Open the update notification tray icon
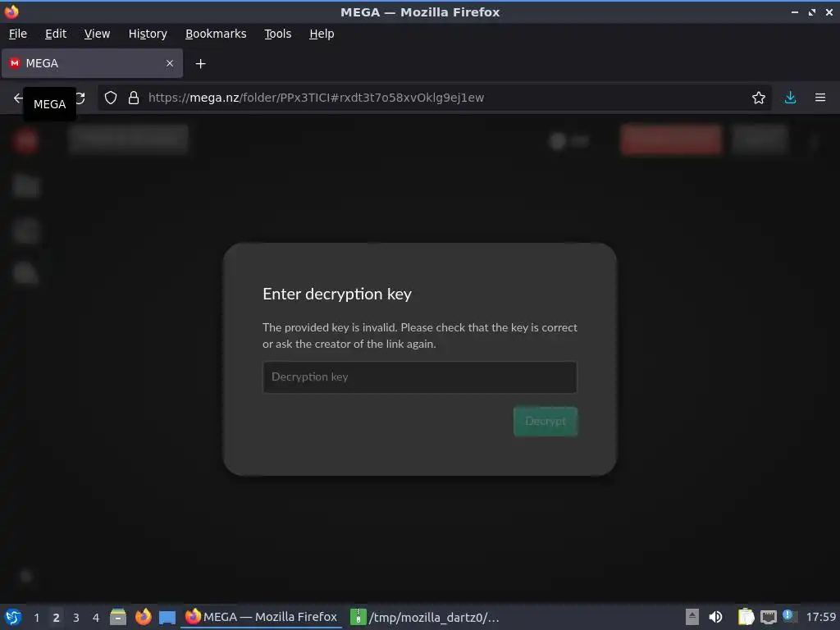840x630 pixels. click(788, 616)
